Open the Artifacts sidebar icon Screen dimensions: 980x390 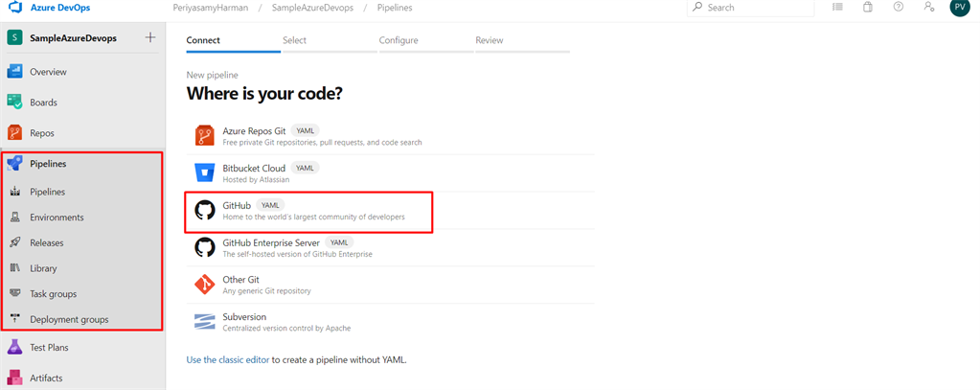click(15, 378)
